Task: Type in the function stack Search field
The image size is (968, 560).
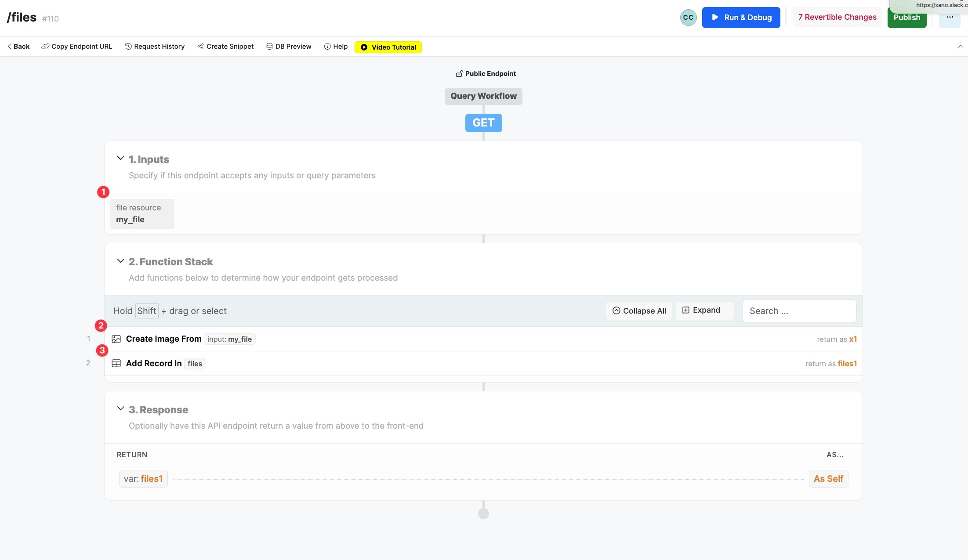Action: pyautogui.click(x=799, y=311)
